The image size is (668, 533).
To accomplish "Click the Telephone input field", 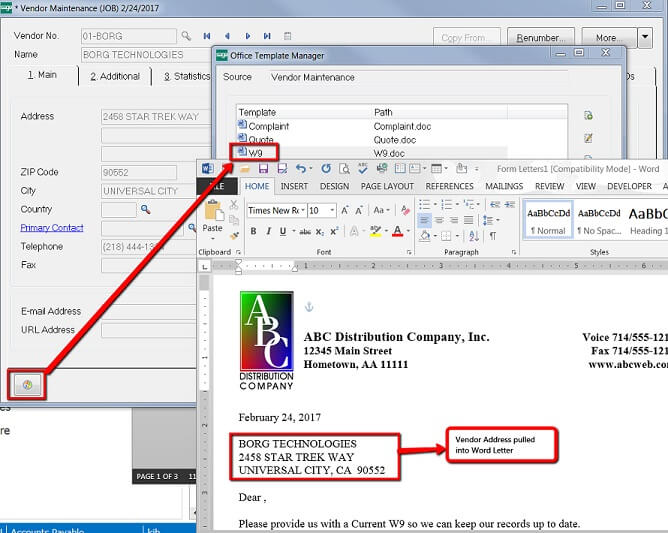I will point(148,247).
